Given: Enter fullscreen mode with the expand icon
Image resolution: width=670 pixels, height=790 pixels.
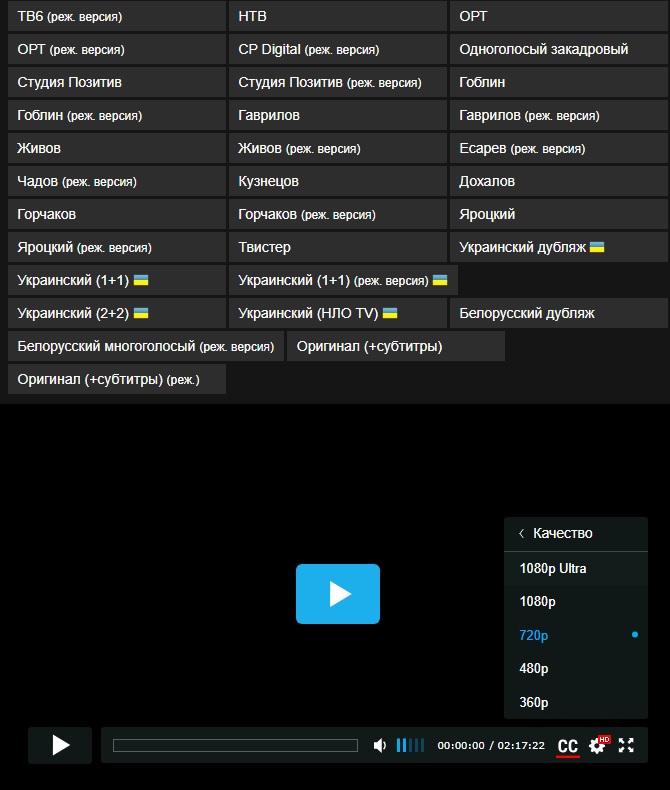Looking at the screenshot, I should click(x=626, y=745).
